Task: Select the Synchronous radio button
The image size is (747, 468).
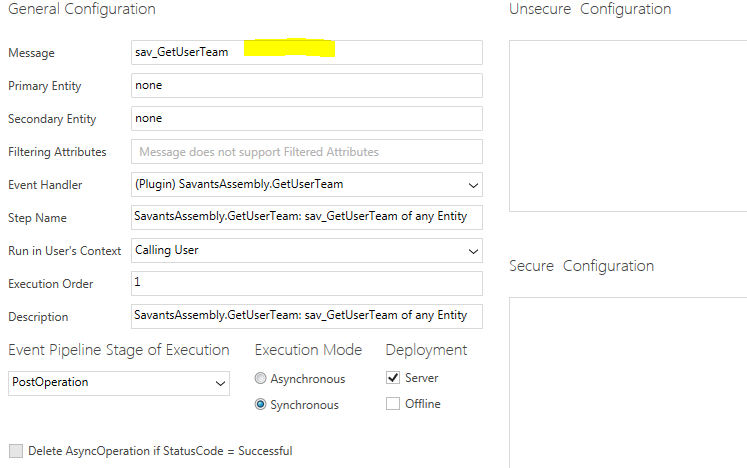Action: point(261,405)
